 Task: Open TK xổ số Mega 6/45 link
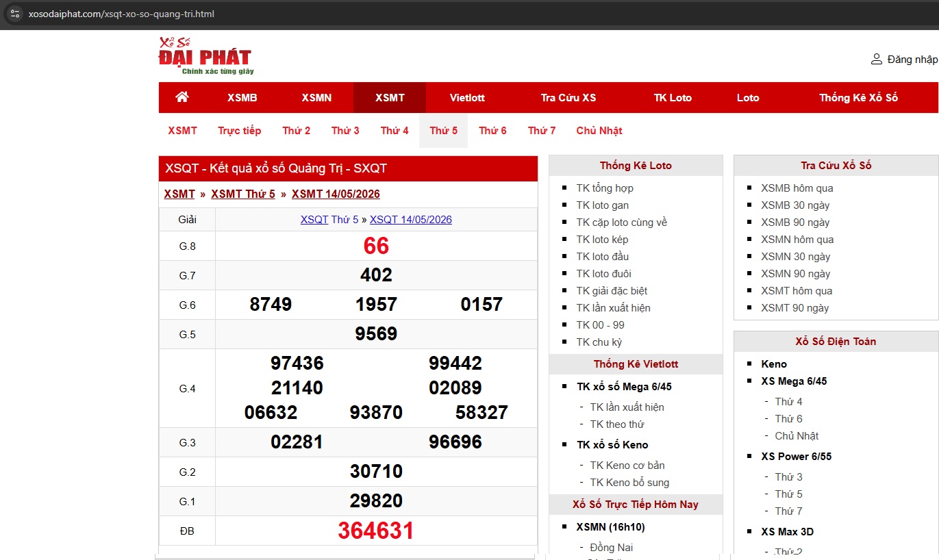pos(625,387)
